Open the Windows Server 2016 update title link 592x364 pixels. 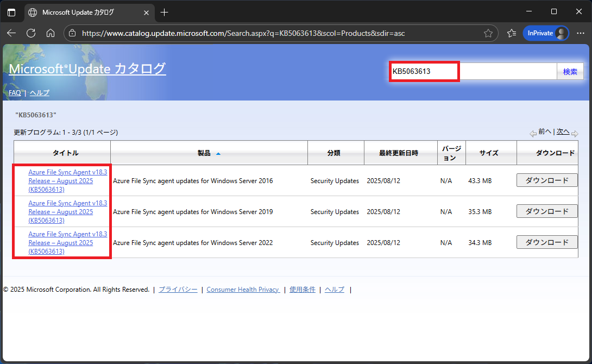point(67,180)
